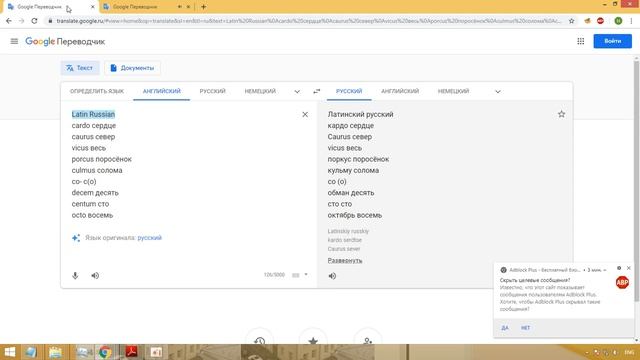Reload the current page
The height and width of the screenshot is (360, 640).
point(34,21)
